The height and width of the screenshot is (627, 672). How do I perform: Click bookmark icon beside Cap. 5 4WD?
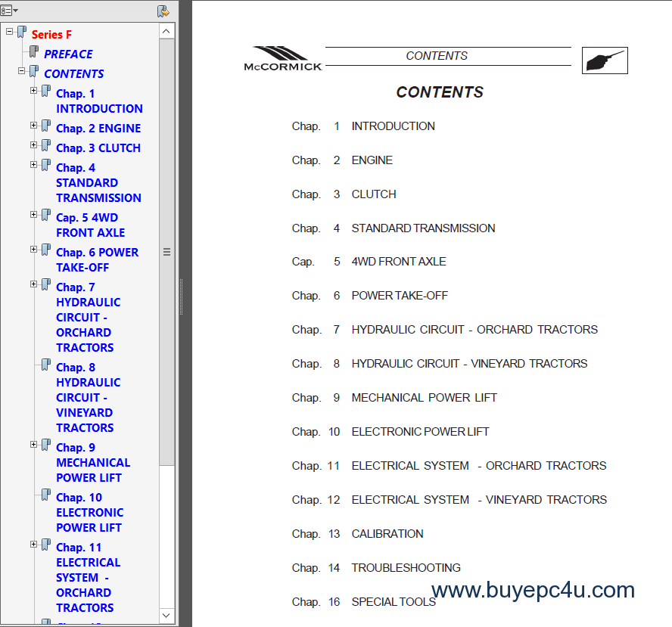point(46,216)
